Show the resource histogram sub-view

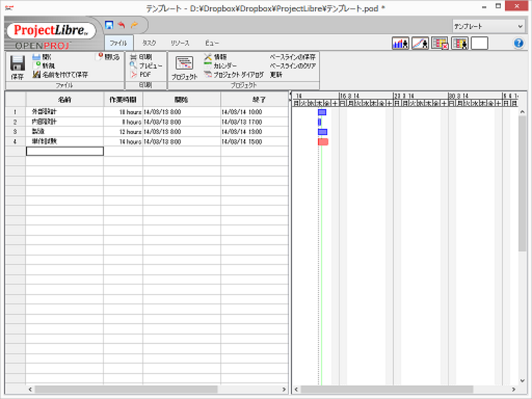point(400,43)
